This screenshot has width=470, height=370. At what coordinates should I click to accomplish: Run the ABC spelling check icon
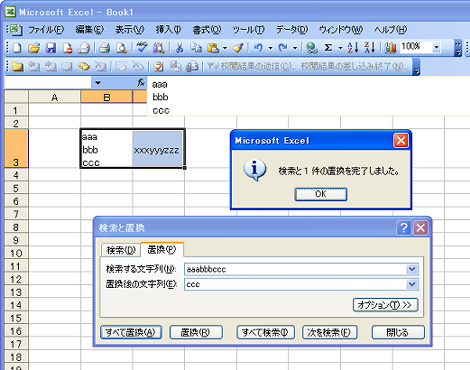142,48
